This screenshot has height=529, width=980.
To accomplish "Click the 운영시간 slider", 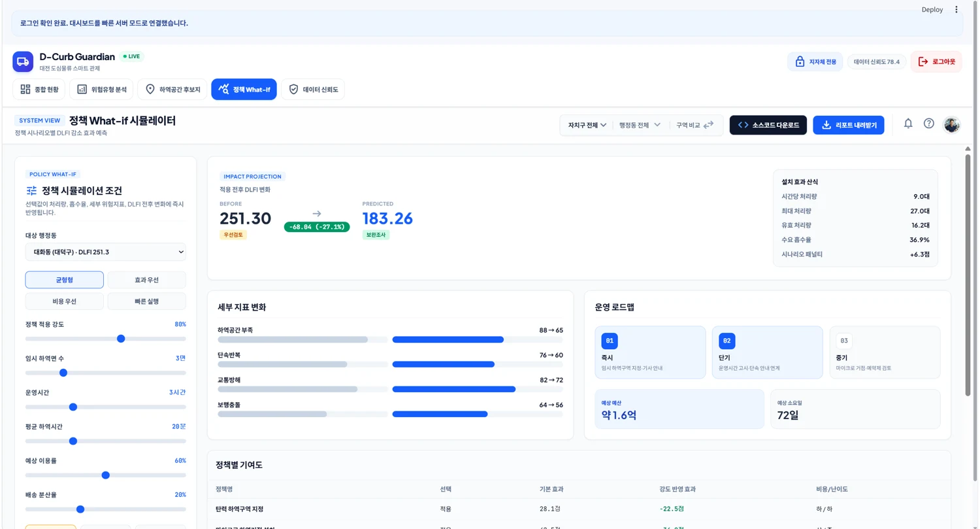I will click(106, 407).
